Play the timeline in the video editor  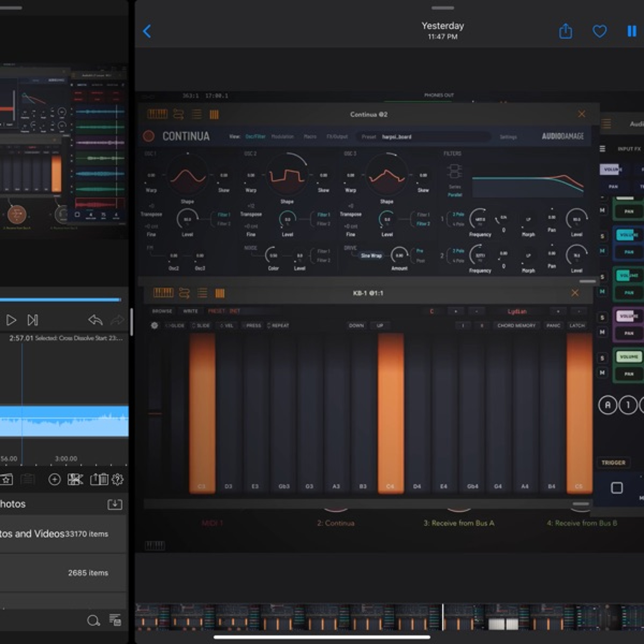(11, 320)
